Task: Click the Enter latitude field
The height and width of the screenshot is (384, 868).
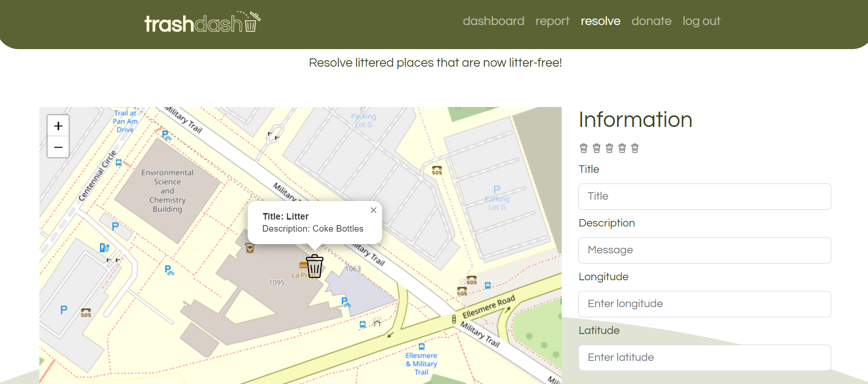Action: [x=704, y=358]
